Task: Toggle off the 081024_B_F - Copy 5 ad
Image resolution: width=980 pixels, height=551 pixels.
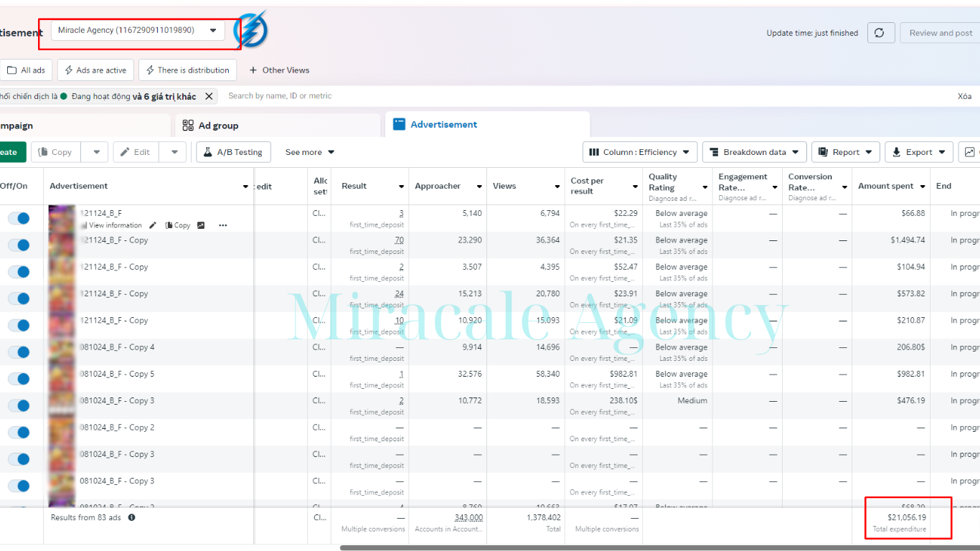Action: tap(19, 379)
